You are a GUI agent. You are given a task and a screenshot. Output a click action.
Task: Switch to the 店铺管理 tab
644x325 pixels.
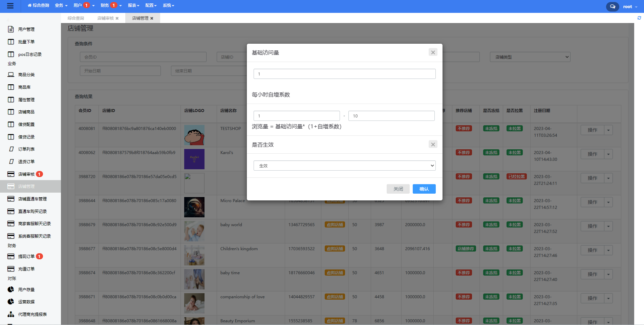[x=140, y=18]
